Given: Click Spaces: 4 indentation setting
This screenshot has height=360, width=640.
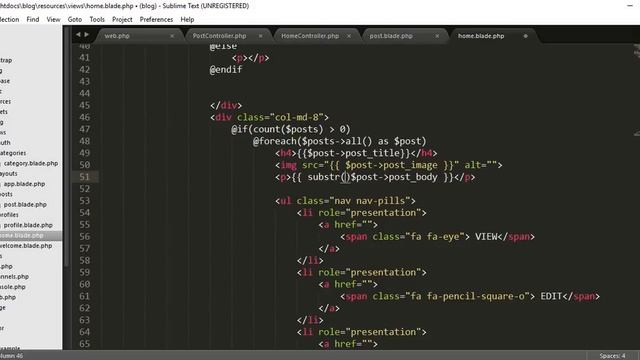Looking at the screenshot, I should pyautogui.click(x=612, y=356).
